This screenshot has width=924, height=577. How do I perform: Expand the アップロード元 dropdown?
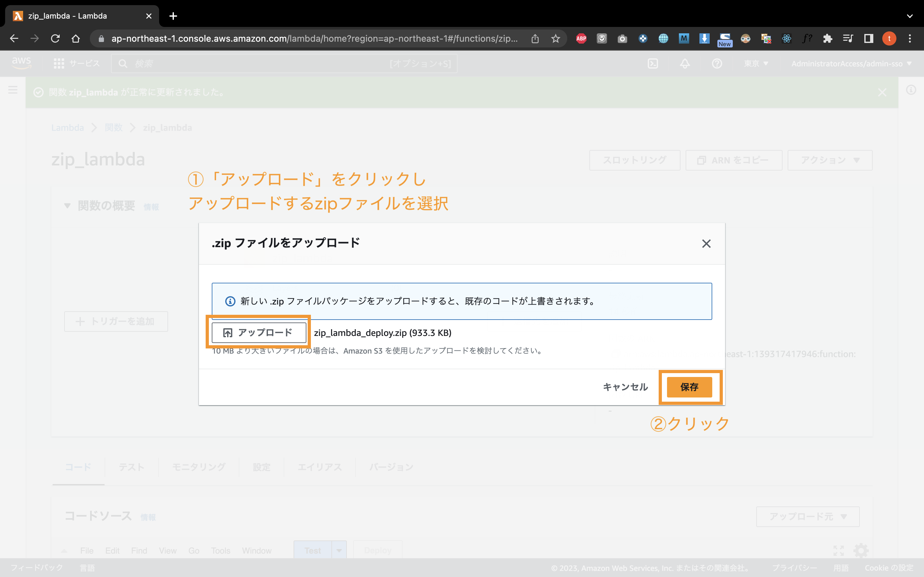click(807, 516)
